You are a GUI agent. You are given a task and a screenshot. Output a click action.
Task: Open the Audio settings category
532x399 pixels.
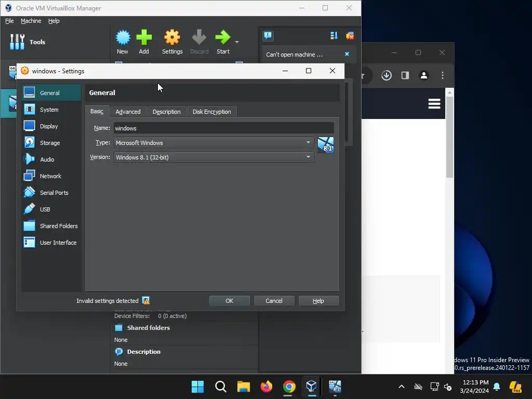pyautogui.click(x=51, y=159)
